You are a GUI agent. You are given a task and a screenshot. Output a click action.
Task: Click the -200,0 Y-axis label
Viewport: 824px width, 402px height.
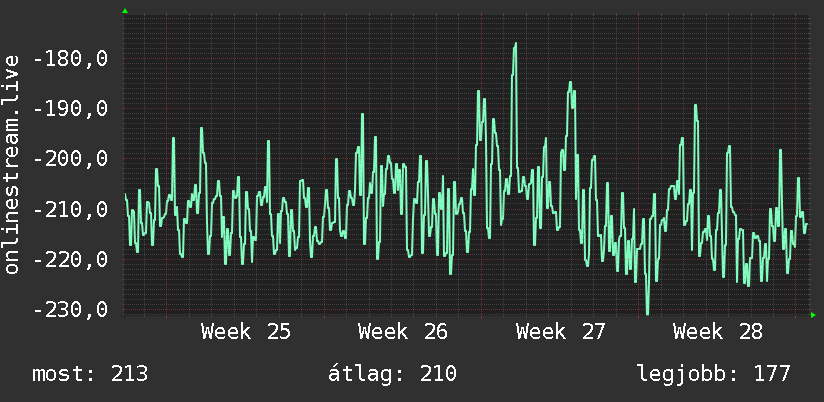click(x=70, y=159)
